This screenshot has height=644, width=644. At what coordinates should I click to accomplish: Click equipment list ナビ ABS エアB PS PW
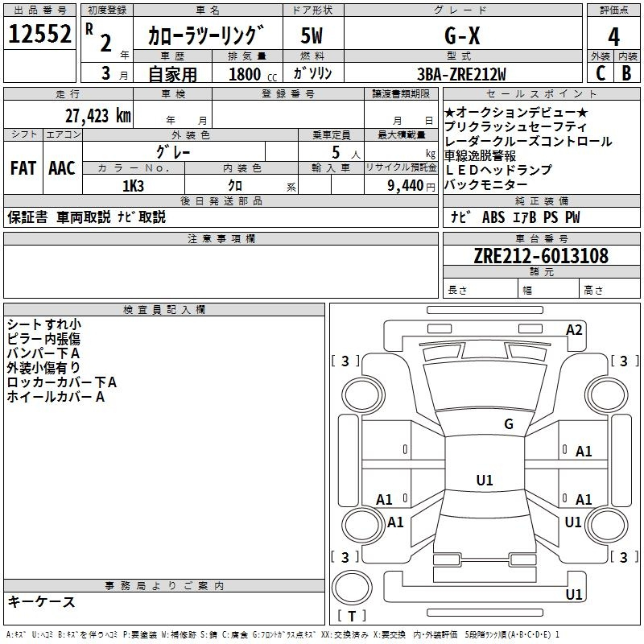[515, 217]
